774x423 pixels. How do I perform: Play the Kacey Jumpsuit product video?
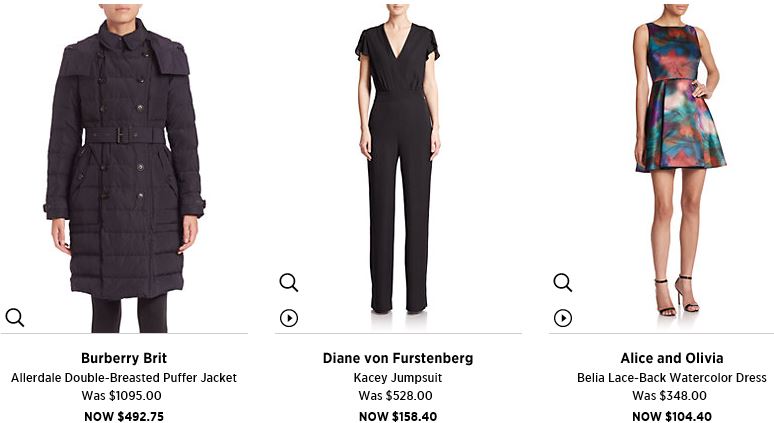pos(289,318)
